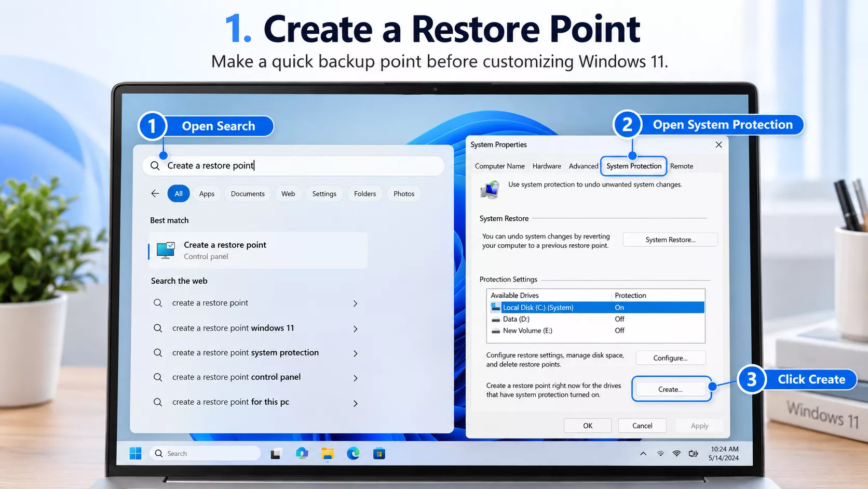Select the Data (D:) drive row

(x=596, y=319)
